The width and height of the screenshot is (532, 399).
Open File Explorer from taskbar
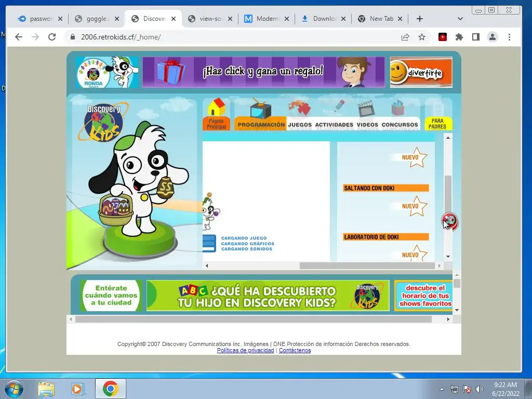click(x=46, y=389)
